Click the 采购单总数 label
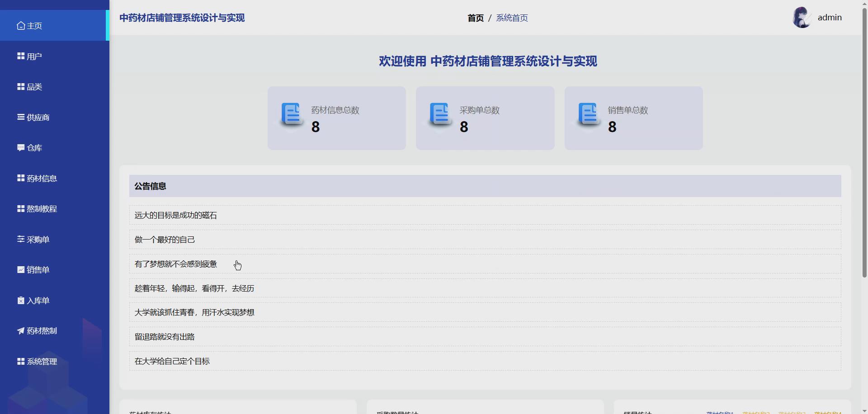 [x=479, y=110]
